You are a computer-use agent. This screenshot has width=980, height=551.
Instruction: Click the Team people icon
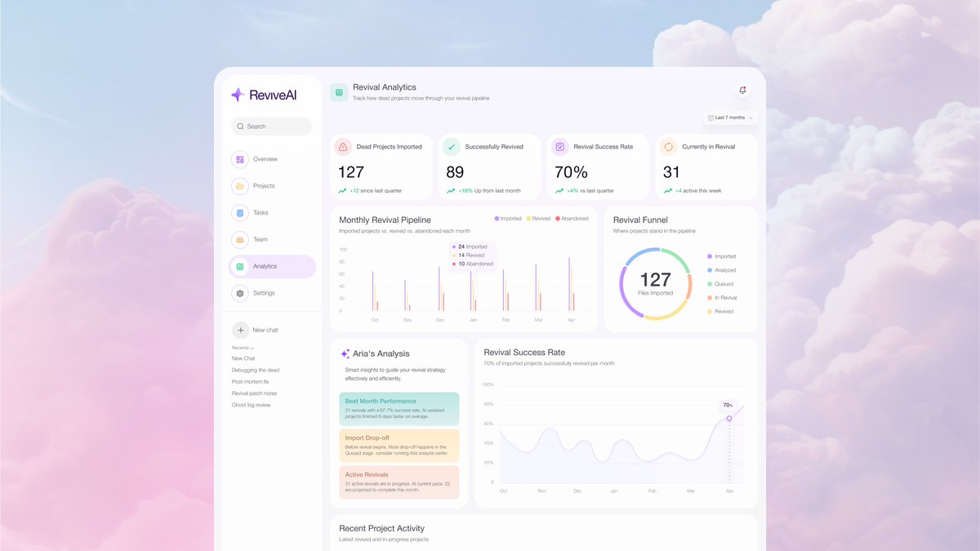tap(239, 240)
